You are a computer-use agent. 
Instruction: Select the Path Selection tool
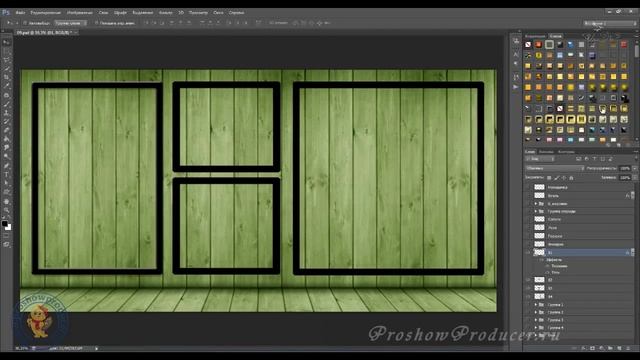coord(7,183)
